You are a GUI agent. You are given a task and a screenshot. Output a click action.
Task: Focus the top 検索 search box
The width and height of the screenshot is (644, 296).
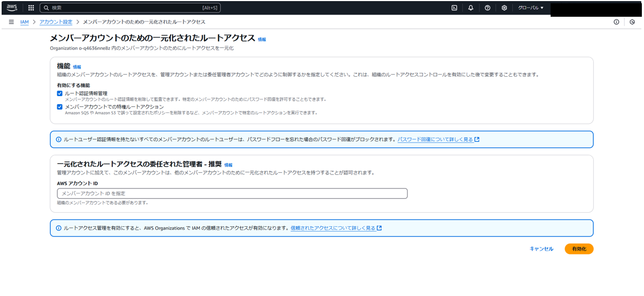[130, 8]
